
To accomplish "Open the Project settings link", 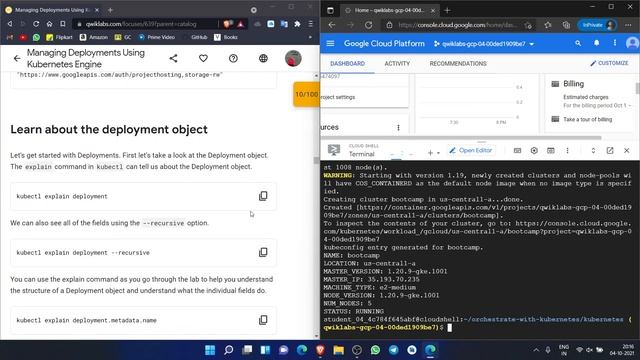I will 338,97.
